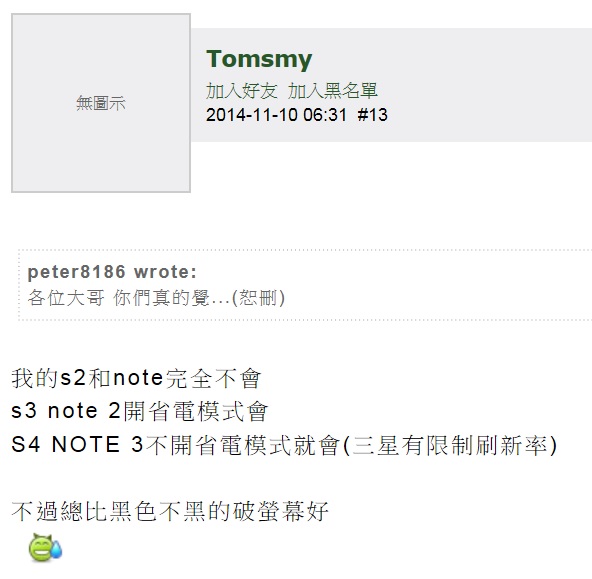Click the line s3 note 2開省電模式會
592x579 pixels.
(x=139, y=411)
